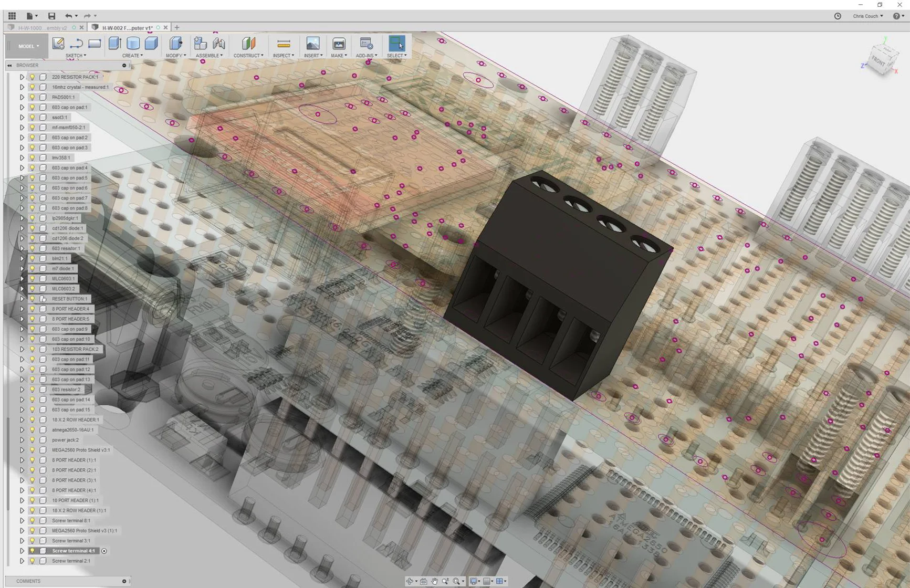Select the Line sketch tool icon

pyautogui.click(x=77, y=43)
